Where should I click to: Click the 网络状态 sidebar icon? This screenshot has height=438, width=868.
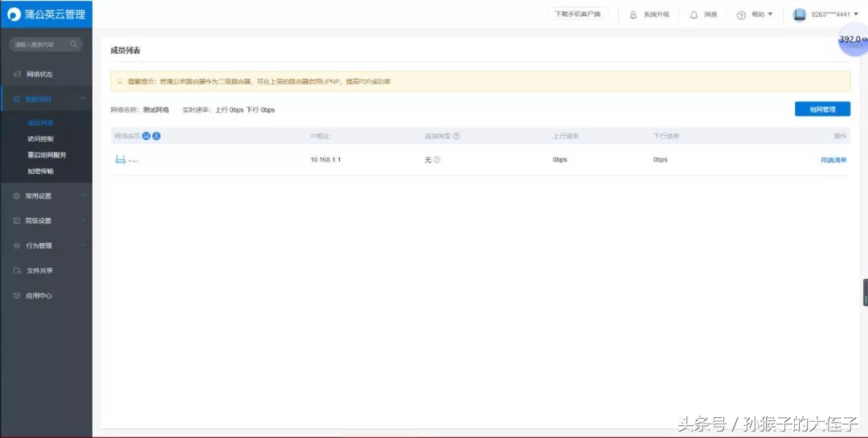[17, 74]
